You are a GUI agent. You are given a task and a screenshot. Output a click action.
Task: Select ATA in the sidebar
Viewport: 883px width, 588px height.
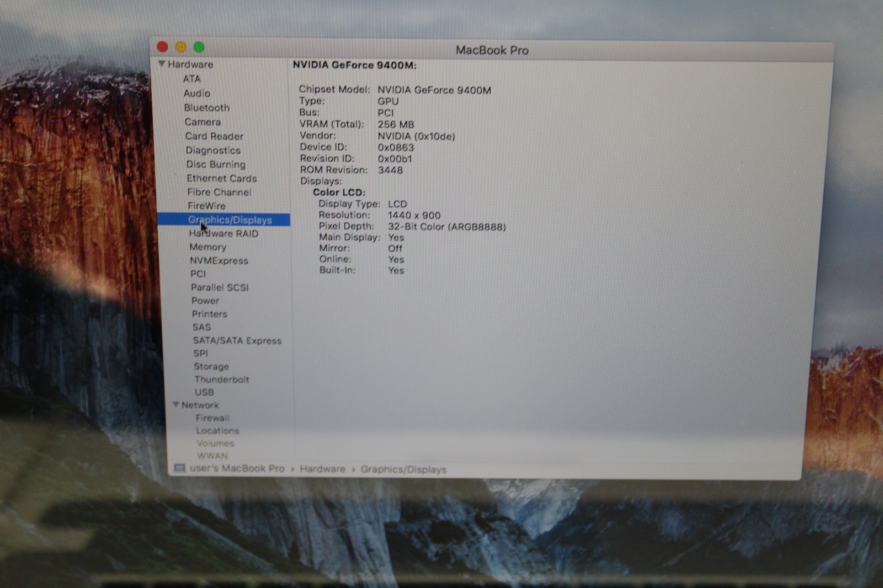coord(192,79)
